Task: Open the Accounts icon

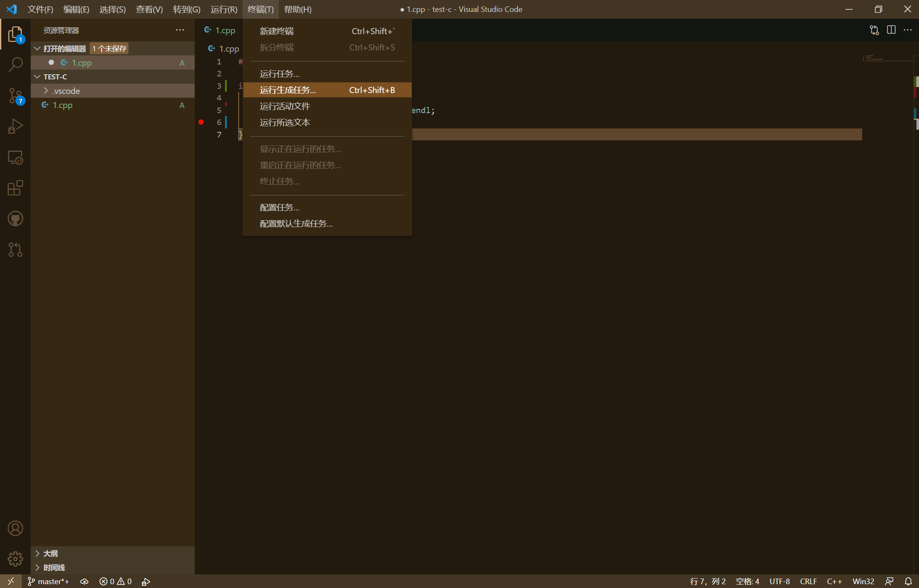Action: 15,528
